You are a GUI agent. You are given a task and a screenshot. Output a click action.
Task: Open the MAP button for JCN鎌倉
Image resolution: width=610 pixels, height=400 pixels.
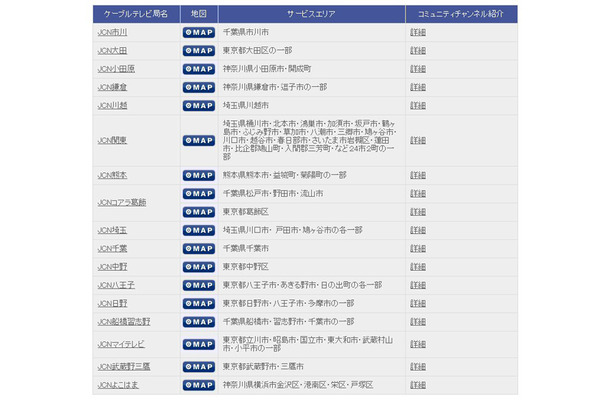(x=198, y=87)
